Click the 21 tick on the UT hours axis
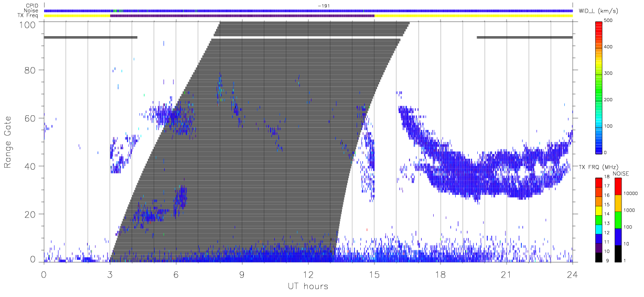Screen dimensions: 644x297 (507, 273)
